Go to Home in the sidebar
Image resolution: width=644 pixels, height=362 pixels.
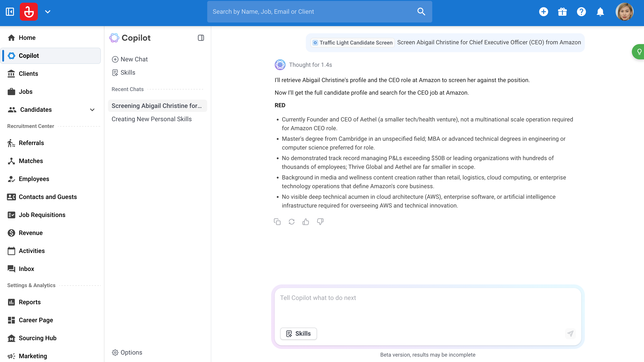51,38
